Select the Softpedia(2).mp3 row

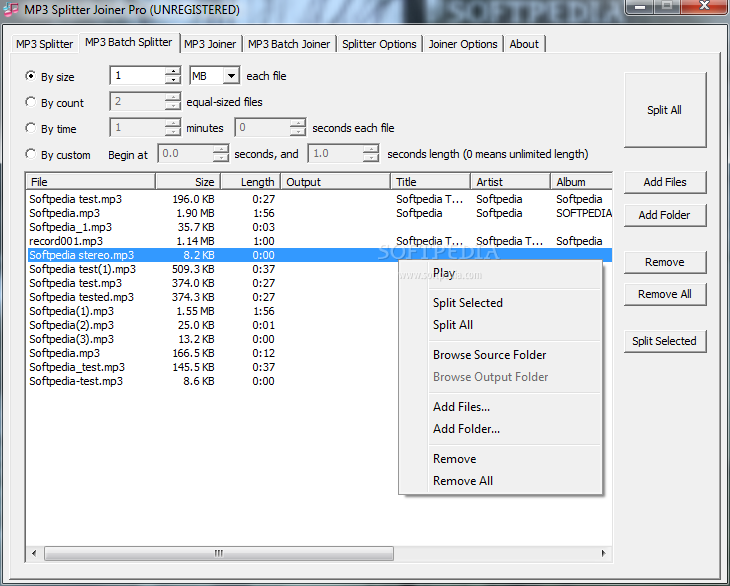212,325
